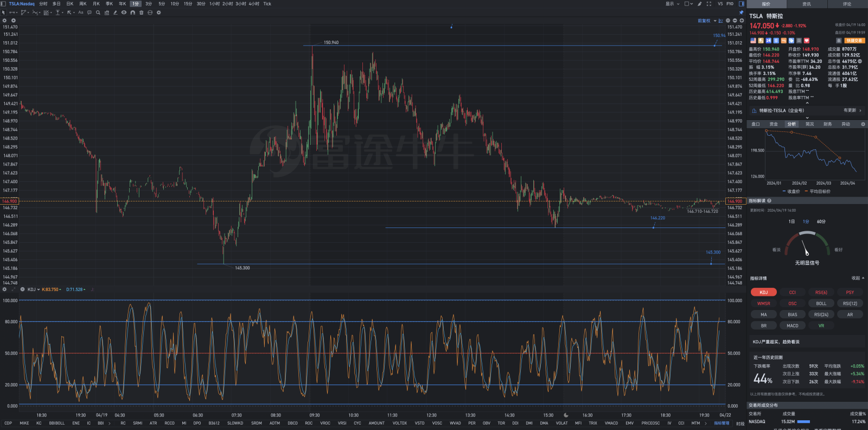This screenshot has width=868, height=430.
Task: Expand more indicators arrow after BBI
Action: pyautogui.click(x=110, y=423)
